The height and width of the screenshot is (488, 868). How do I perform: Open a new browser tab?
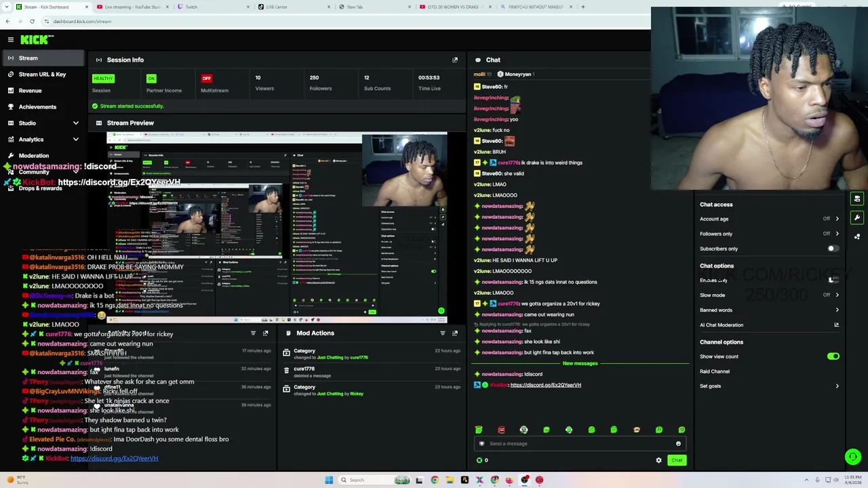583,7
